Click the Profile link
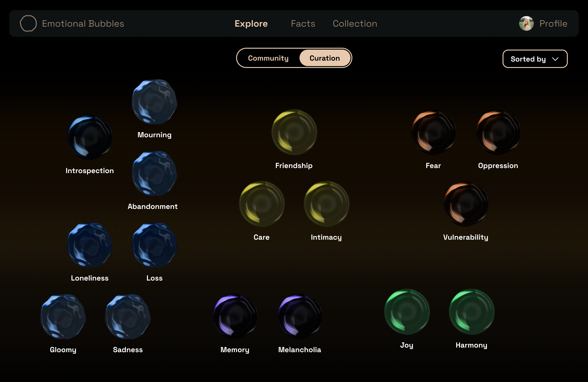 pos(553,23)
